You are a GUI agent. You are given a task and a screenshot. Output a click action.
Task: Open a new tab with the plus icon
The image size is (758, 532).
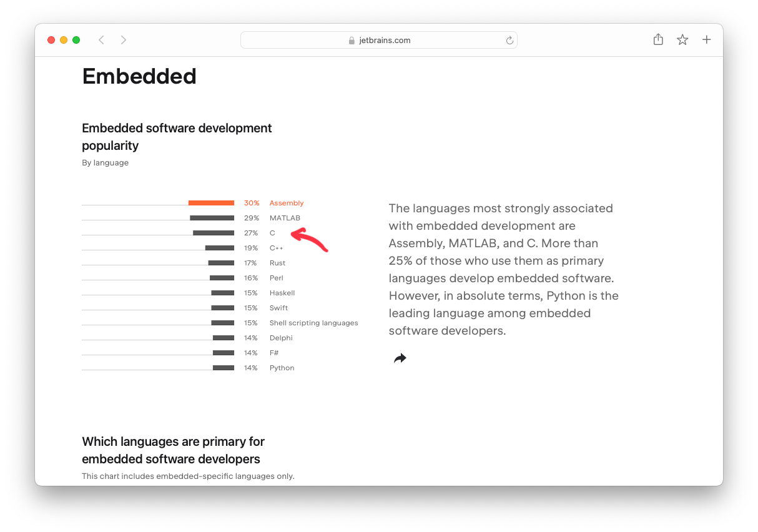point(707,40)
